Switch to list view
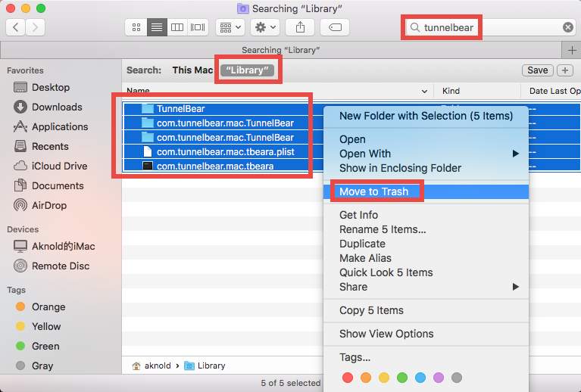The height and width of the screenshot is (392, 581). (x=157, y=27)
